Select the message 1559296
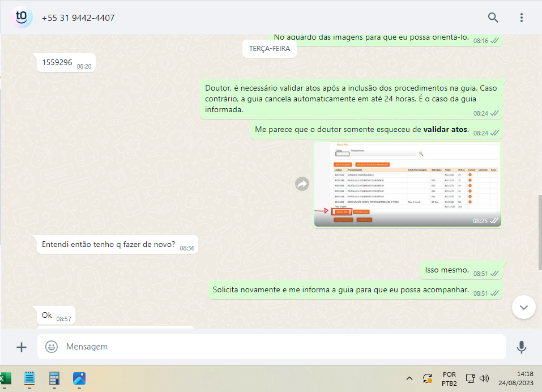Viewport: 542px width, 392px height. [x=66, y=63]
